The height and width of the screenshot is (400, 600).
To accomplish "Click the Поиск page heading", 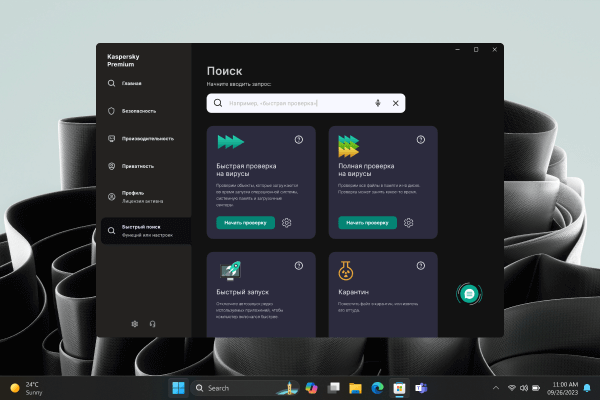I will pyautogui.click(x=225, y=71).
